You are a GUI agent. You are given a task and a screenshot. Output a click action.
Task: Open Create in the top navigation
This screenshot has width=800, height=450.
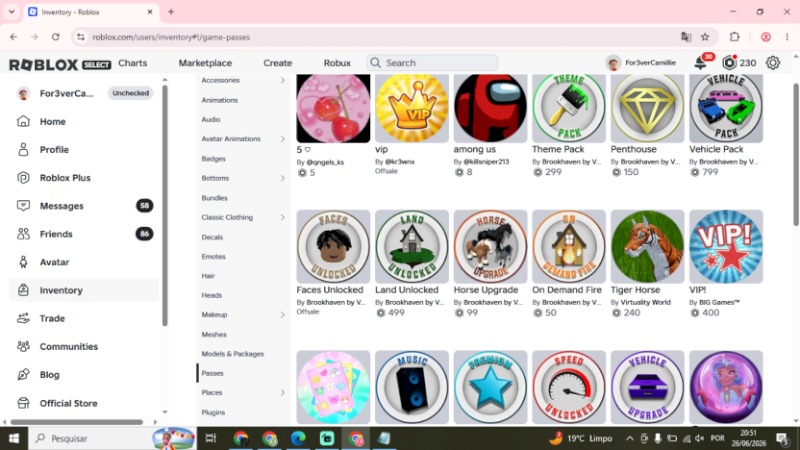[278, 63]
